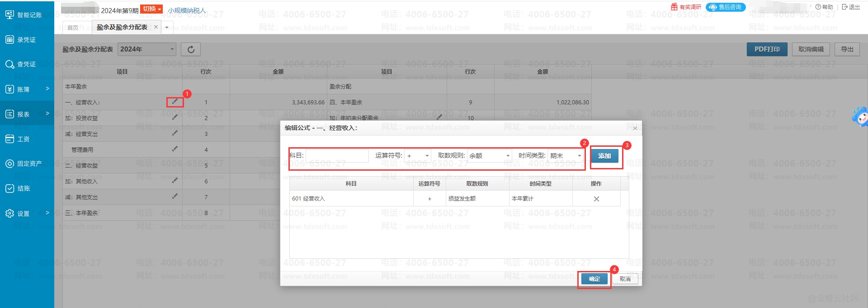Click the PDF打印 button
Image resolution: width=868 pixels, height=308 pixels.
(767, 49)
